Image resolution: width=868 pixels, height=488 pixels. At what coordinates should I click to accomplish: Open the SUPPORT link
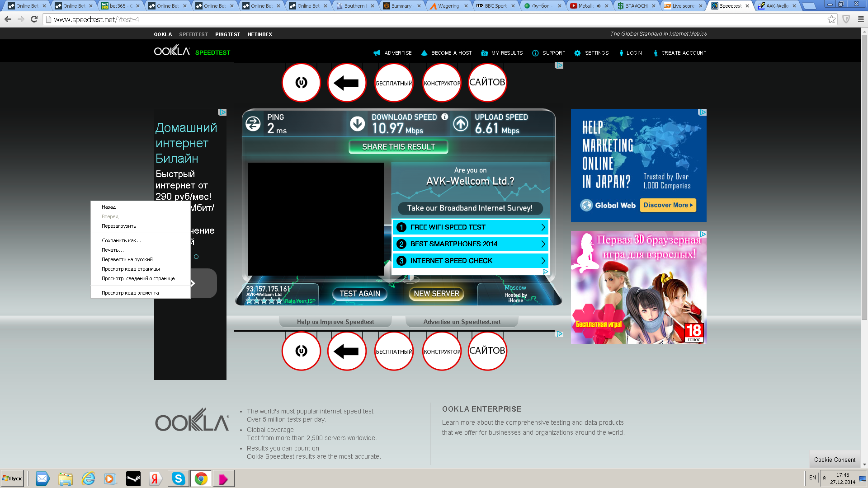(548, 53)
